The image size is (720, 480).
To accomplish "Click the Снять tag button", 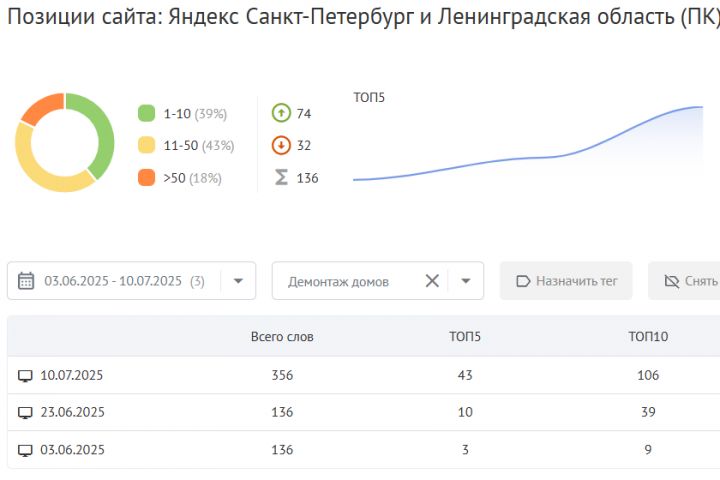I will coord(684,281).
